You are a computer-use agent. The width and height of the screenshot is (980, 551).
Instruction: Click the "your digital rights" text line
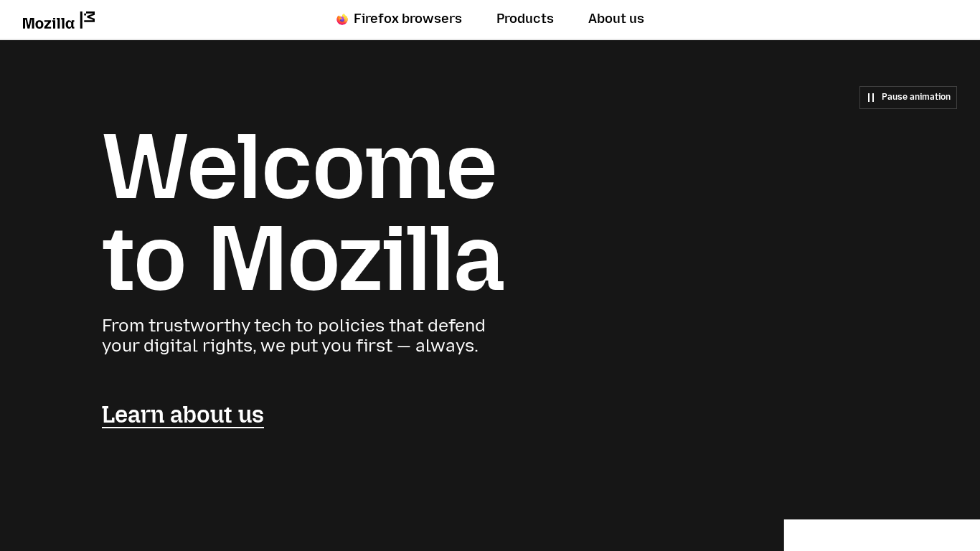(289, 346)
